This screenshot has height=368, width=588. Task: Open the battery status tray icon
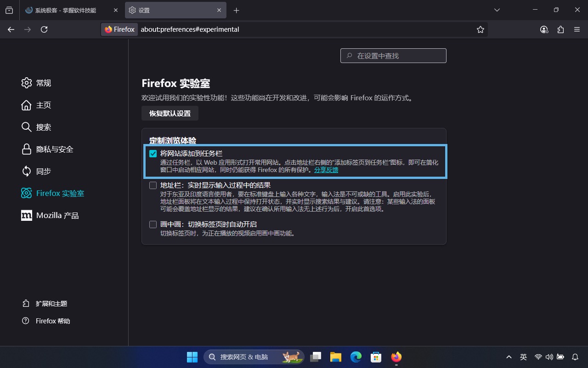[560, 357]
